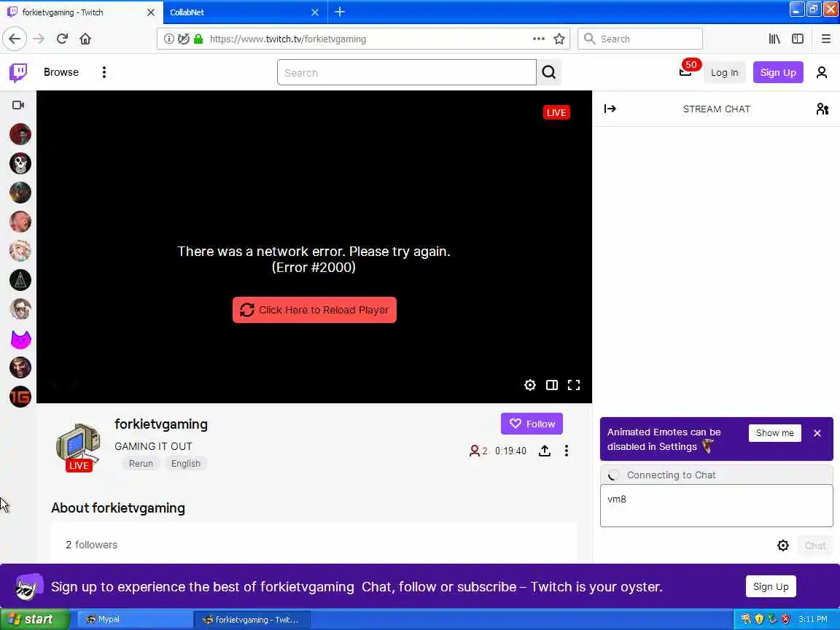Open the notifications inbox with 50 badge
The height and width of the screenshot is (630, 840).
685,71
